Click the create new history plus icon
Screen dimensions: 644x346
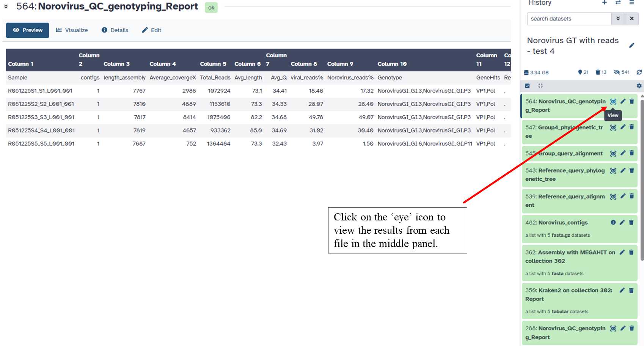(605, 3)
